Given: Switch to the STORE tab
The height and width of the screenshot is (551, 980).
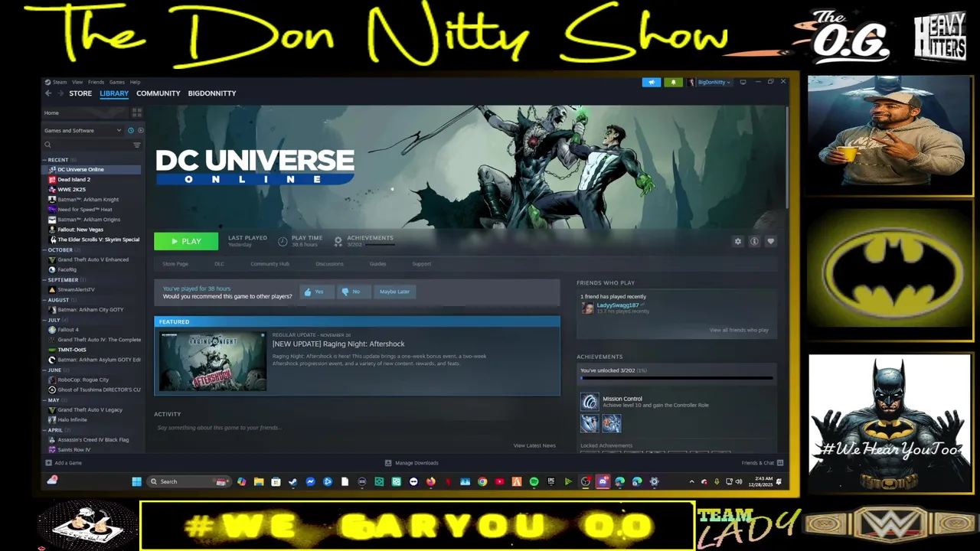Looking at the screenshot, I should coord(80,93).
